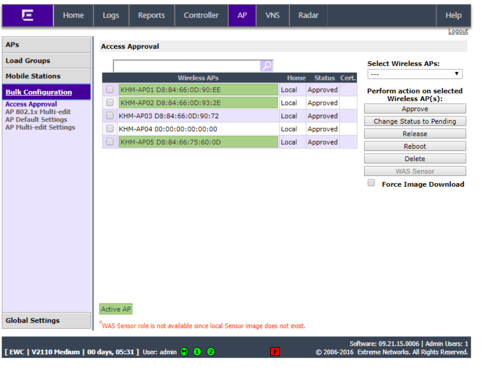Open the Radar menu tab
This screenshot has width=490, height=371.
point(308,15)
